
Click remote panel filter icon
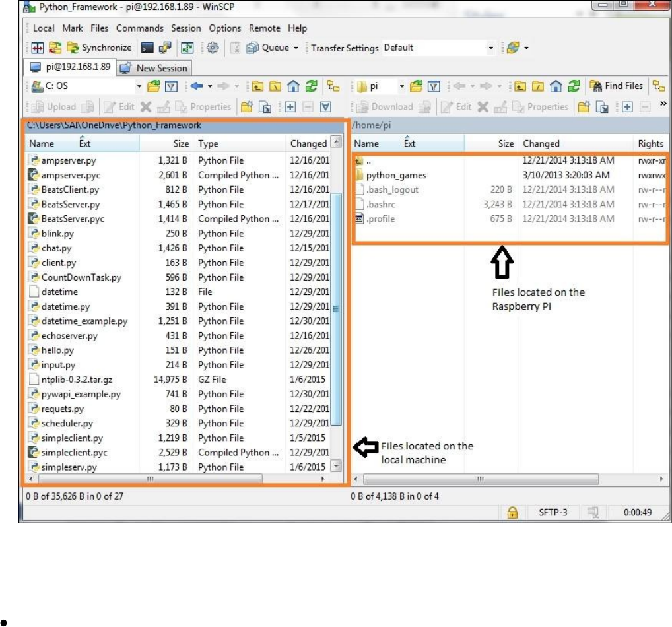tap(434, 86)
